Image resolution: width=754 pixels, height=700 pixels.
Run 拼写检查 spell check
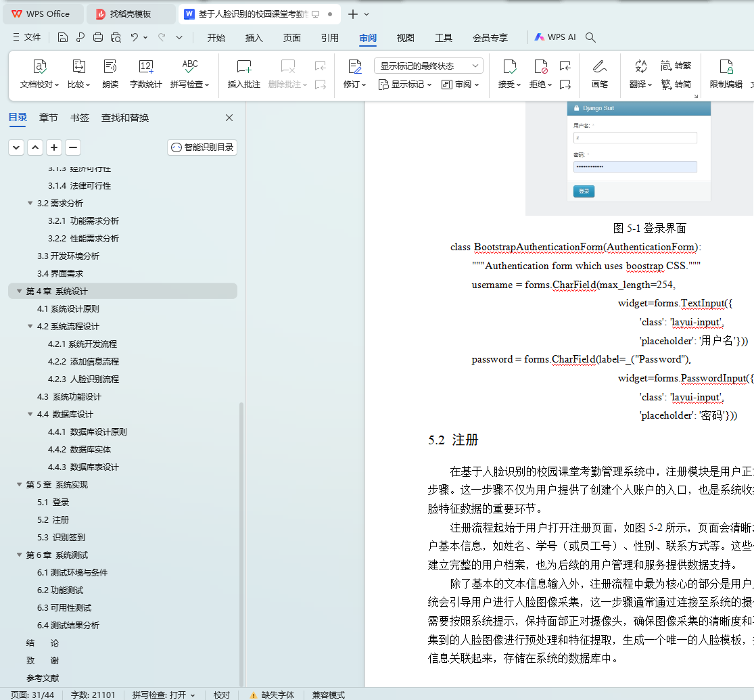point(190,74)
